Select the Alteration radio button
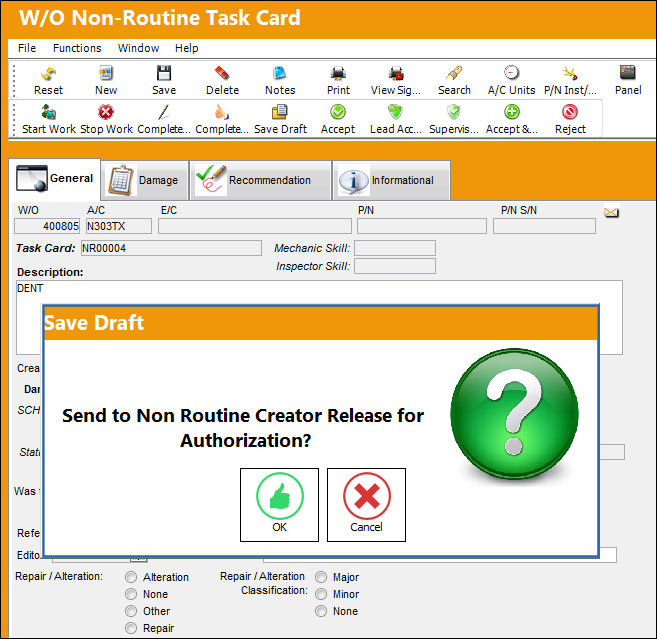This screenshot has width=657, height=639. tap(131, 577)
